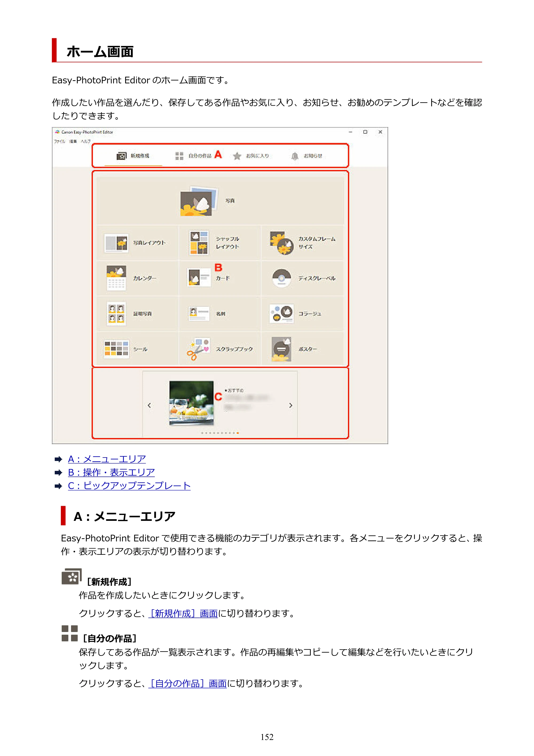Click the カード card icon
This screenshot has width=534, height=756.
point(199,278)
